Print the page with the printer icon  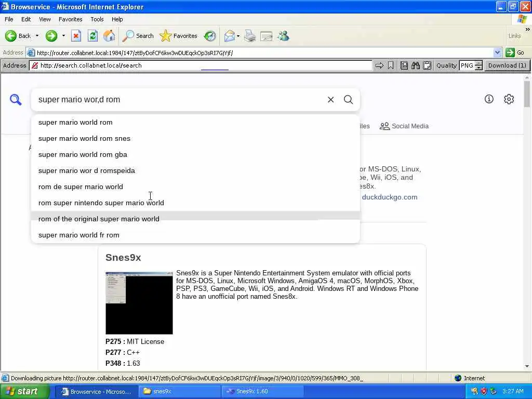[250, 36]
